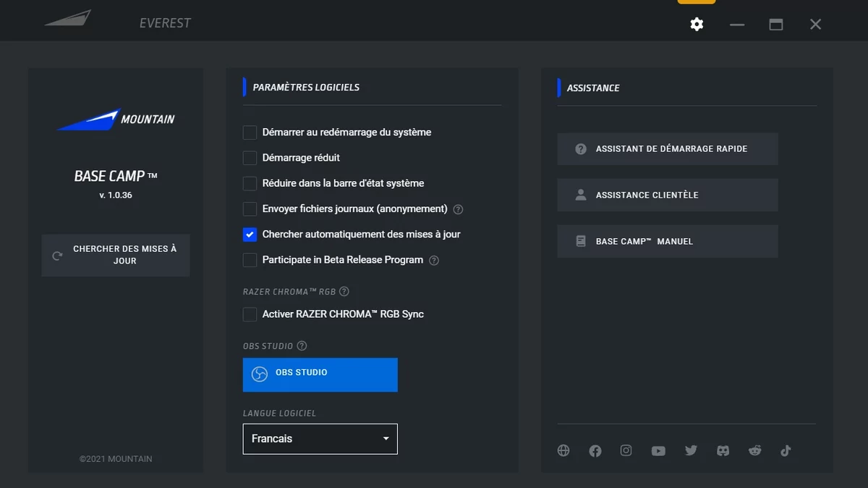Open help icon next to Envoyer fichiers journaux
The height and width of the screenshot is (488, 868).
458,209
